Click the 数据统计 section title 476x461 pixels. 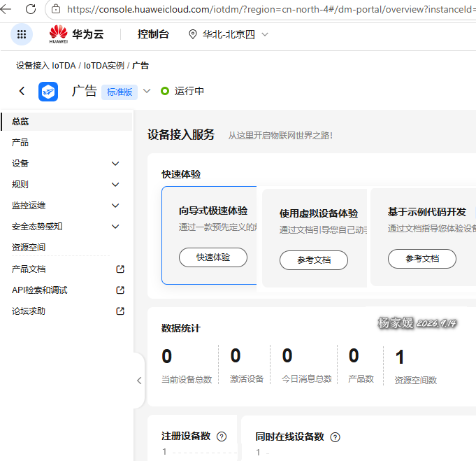180,328
